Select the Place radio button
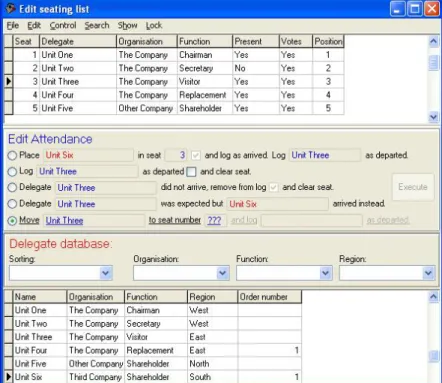This screenshot has height=383, width=442. [x=12, y=155]
